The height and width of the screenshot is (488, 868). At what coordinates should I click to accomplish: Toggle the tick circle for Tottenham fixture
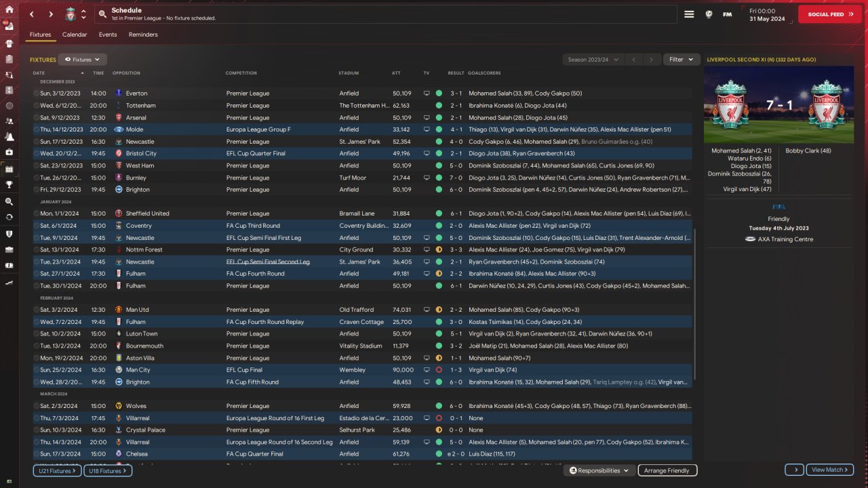pyautogui.click(x=36, y=106)
